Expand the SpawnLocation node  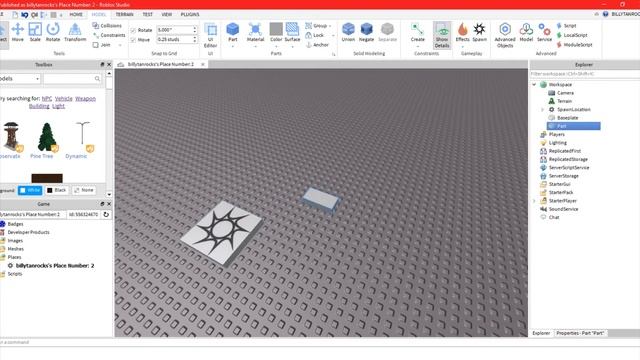542,109
